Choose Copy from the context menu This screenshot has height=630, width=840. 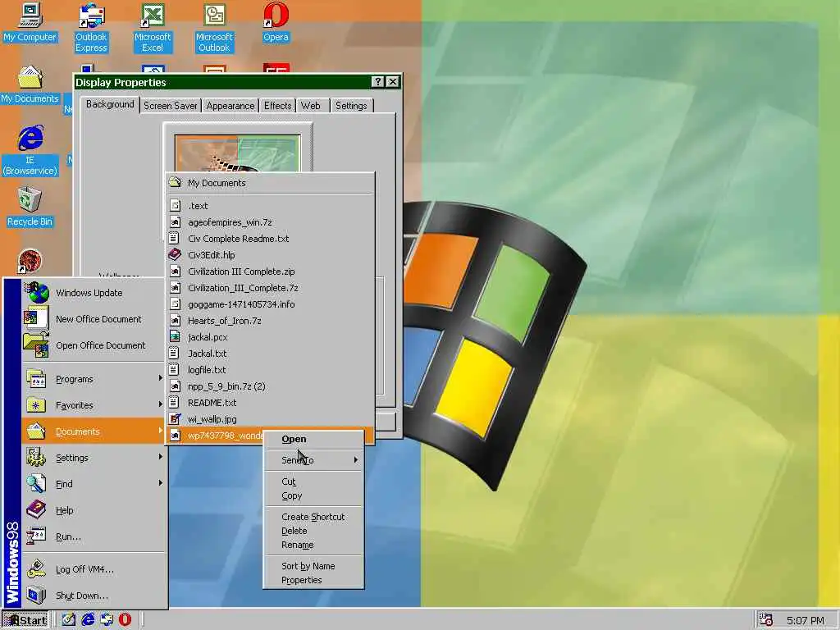coord(314,495)
